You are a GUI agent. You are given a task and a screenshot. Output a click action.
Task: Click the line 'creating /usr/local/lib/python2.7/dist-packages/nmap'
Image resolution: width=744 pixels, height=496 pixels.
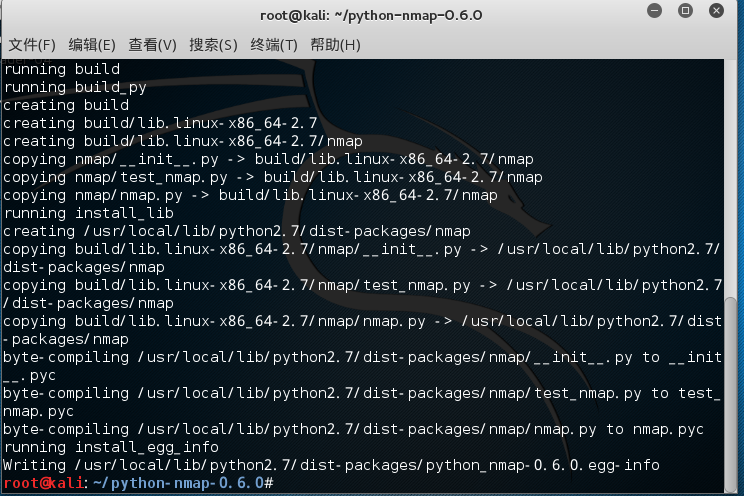[237, 231]
